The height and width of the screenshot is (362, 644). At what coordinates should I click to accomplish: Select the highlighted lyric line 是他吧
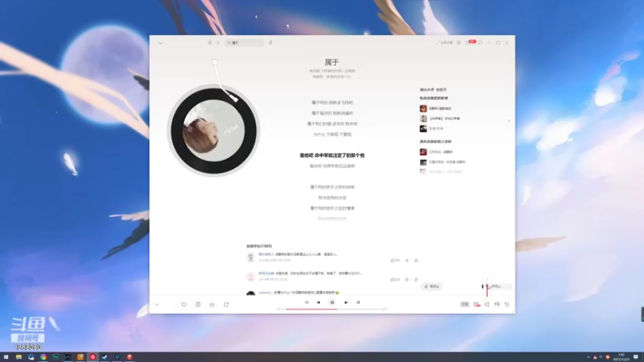332,155
